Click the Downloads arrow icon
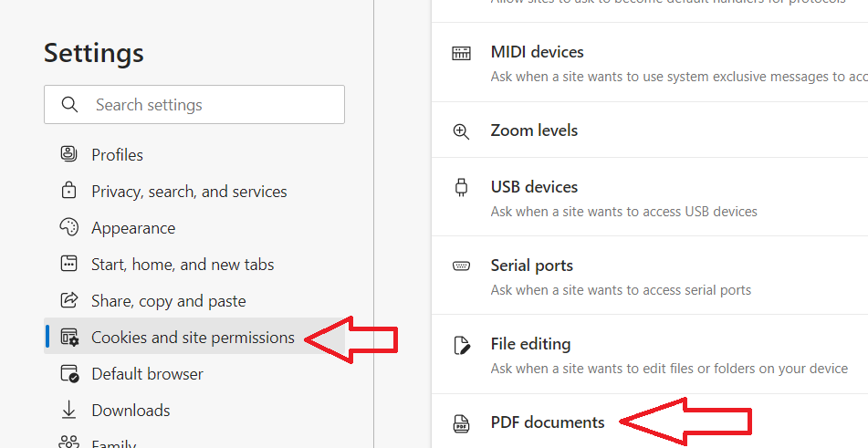 (68, 410)
